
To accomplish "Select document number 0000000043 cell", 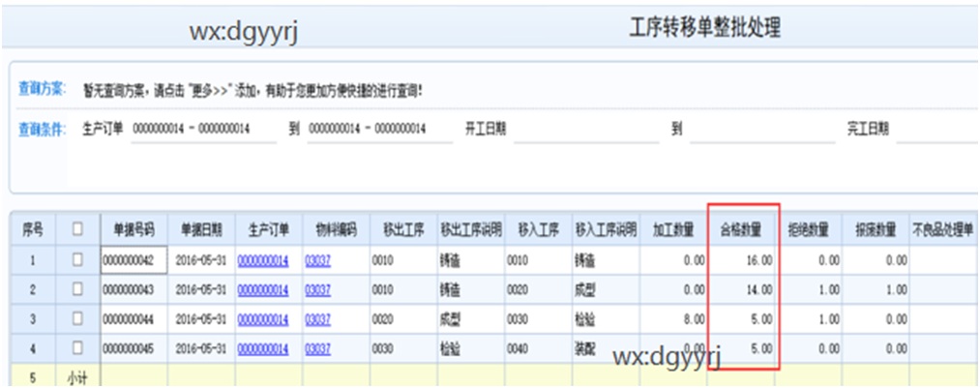I will tap(134, 290).
